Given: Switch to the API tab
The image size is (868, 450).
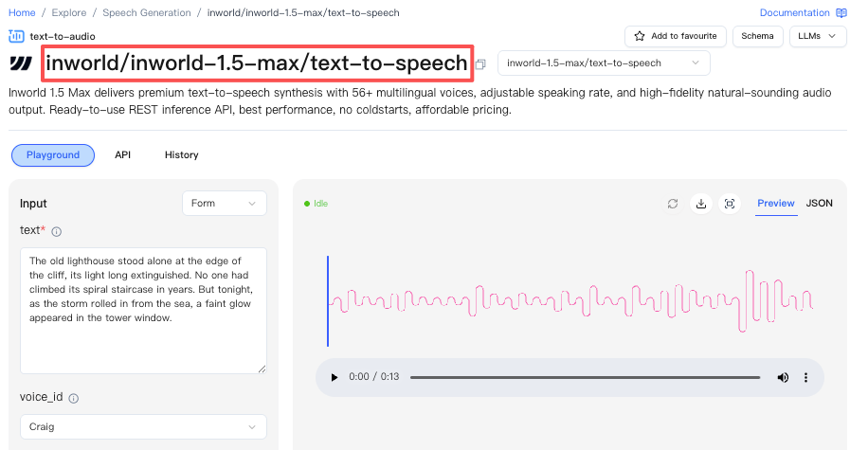Looking at the screenshot, I should tap(123, 155).
